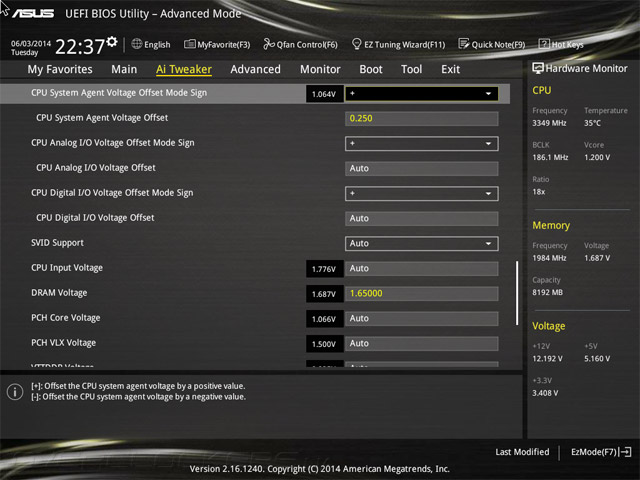This screenshot has height=480, width=640.
Task: Click the gear icon beside the clock
Action: [112, 41]
